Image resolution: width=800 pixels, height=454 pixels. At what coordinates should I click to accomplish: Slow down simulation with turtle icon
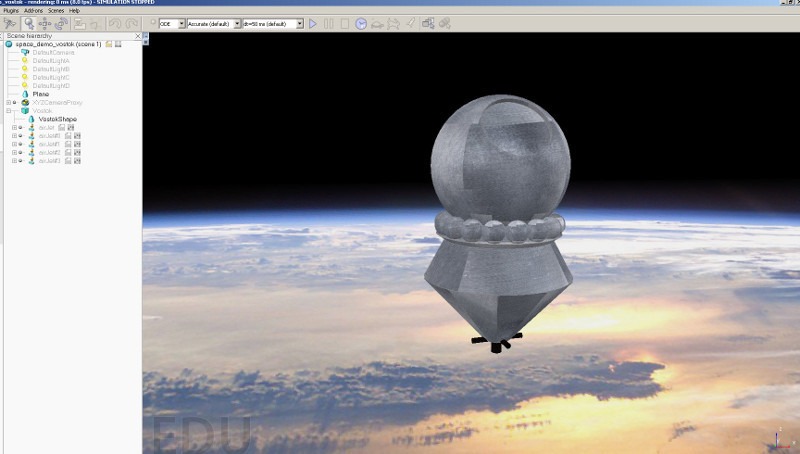pos(377,23)
